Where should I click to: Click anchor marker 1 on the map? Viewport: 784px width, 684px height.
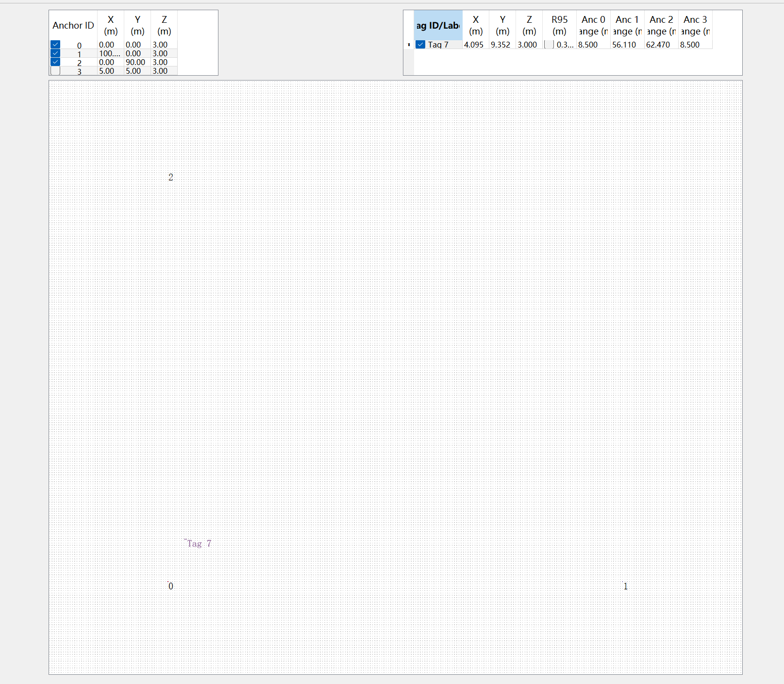pyautogui.click(x=625, y=586)
